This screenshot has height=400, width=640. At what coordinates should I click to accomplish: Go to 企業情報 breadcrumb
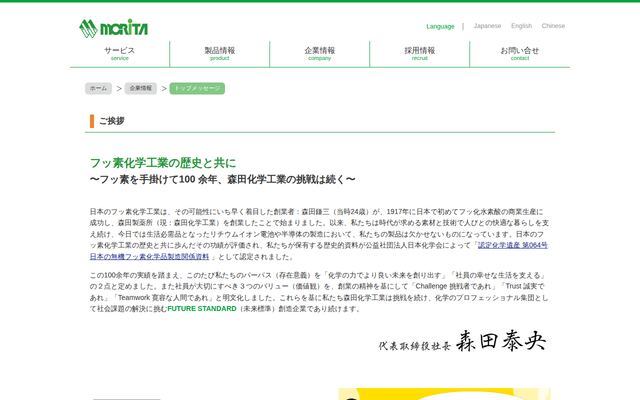[140, 88]
